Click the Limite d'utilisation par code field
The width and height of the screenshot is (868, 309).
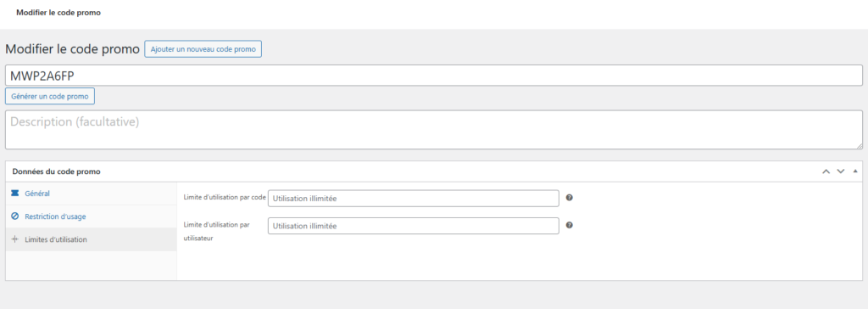pyautogui.click(x=414, y=198)
